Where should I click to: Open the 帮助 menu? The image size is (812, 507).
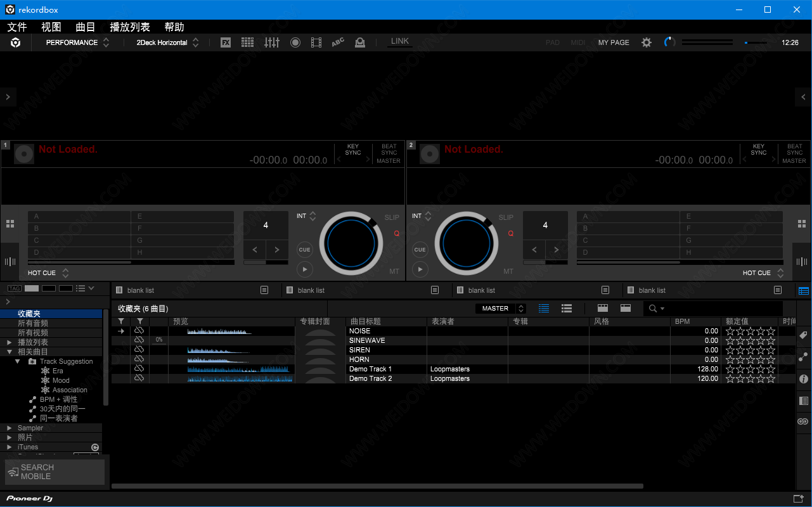(x=174, y=27)
